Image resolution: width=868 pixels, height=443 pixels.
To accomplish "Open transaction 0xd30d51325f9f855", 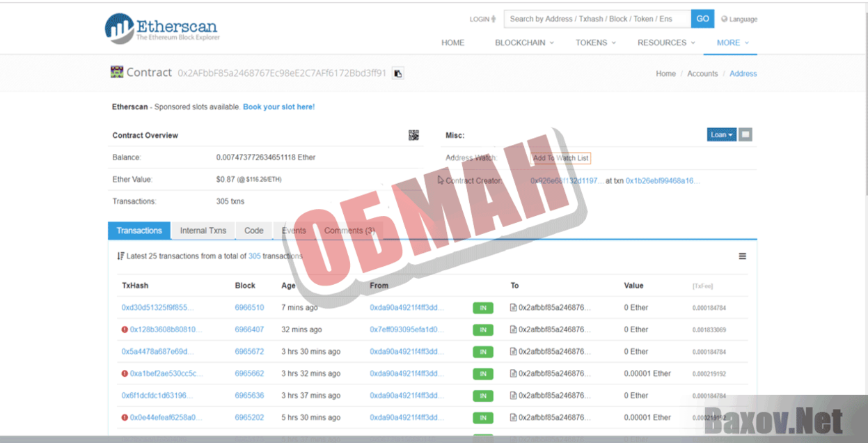I will tap(157, 307).
